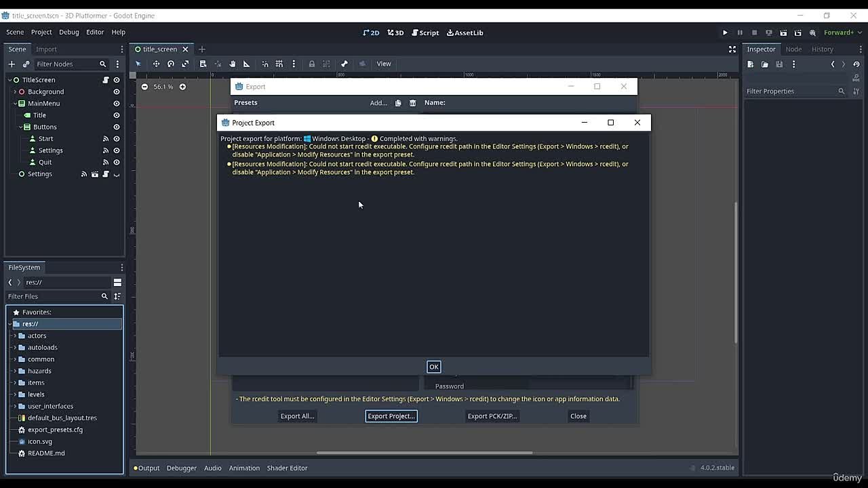Open signals icon of Start node

pyautogui.click(x=105, y=138)
